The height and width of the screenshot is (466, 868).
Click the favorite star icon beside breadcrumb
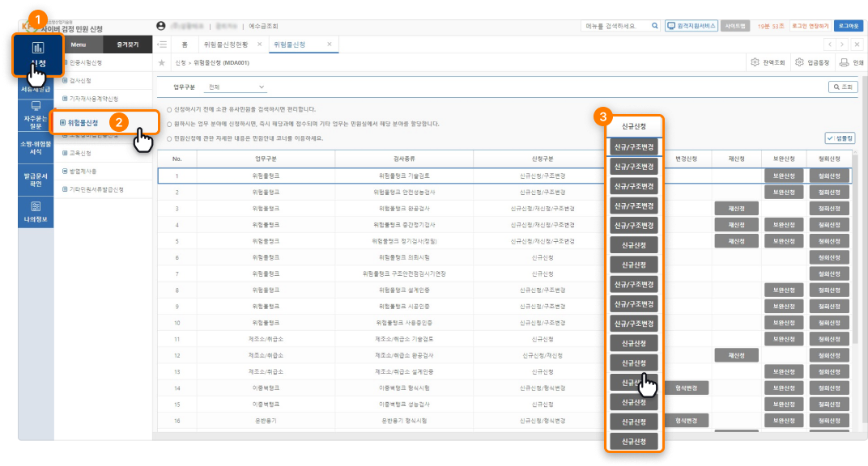pyautogui.click(x=162, y=62)
